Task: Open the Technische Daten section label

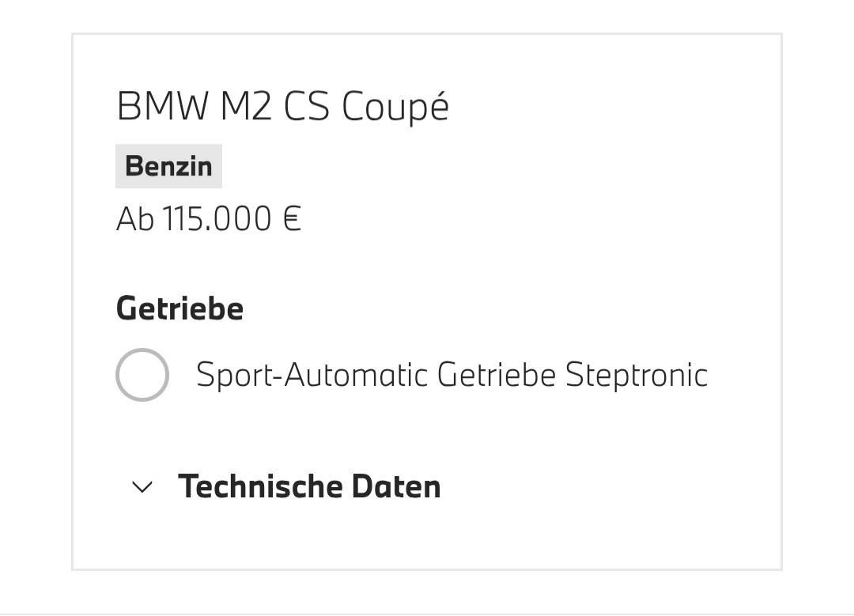Action: click(x=309, y=486)
